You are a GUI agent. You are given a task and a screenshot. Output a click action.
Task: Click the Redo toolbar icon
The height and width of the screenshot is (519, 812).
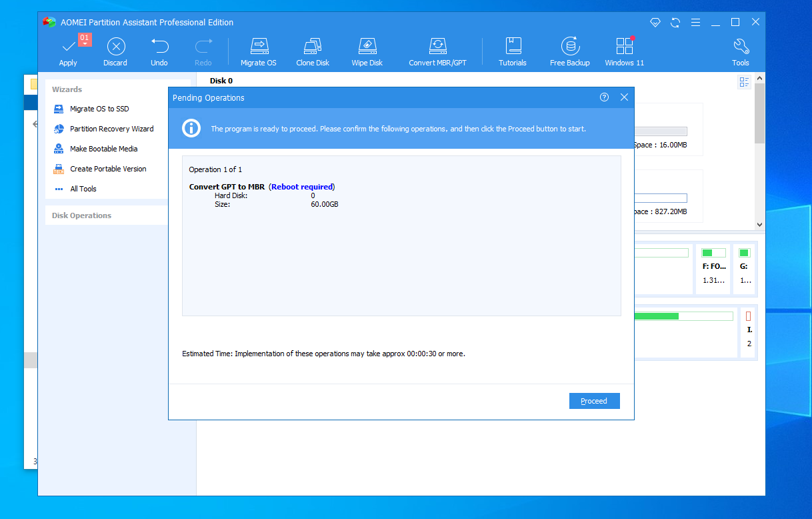coord(203,52)
